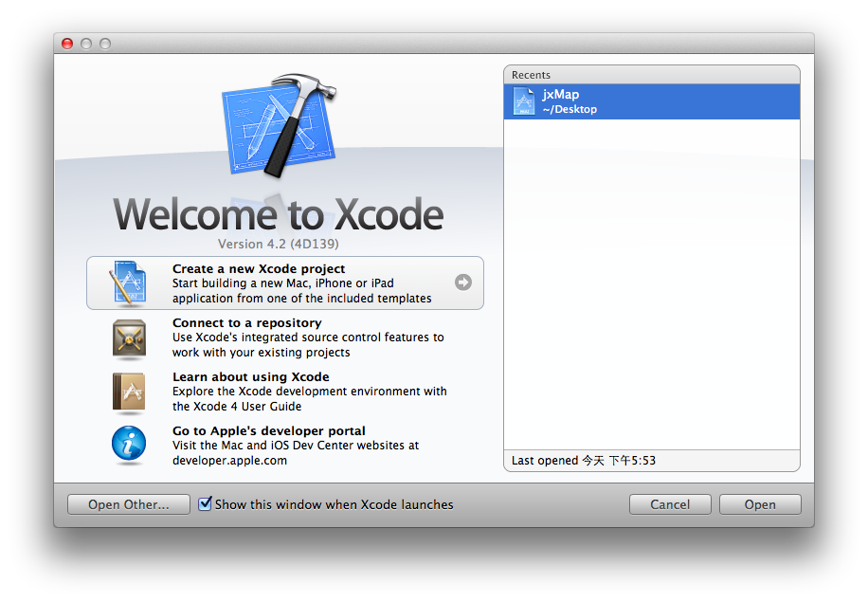Choose Connect to a repository

(247, 323)
